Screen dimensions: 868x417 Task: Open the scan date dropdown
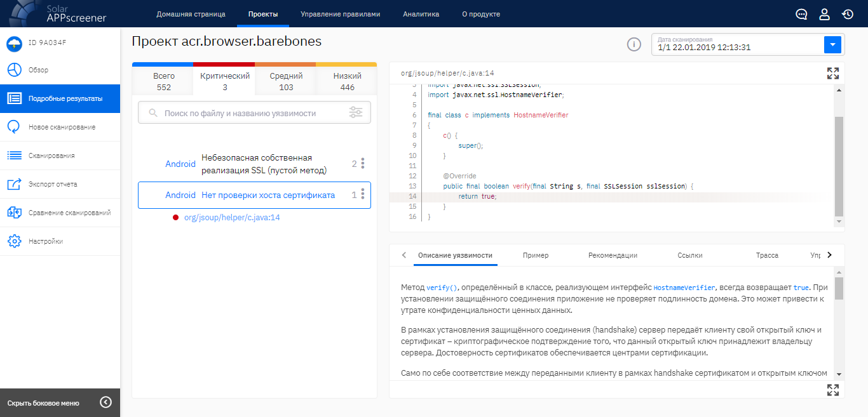pyautogui.click(x=832, y=44)
